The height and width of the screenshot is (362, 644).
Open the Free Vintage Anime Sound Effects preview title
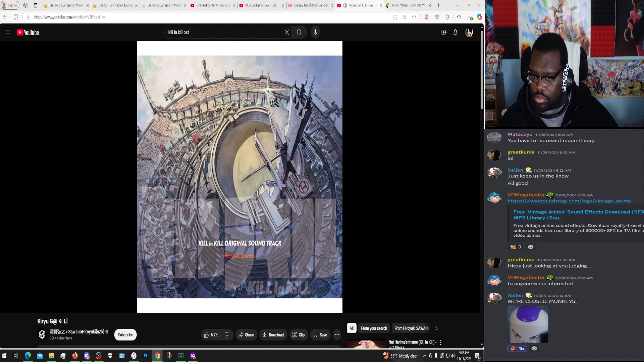pyautogui.click(x=578, y=215)
